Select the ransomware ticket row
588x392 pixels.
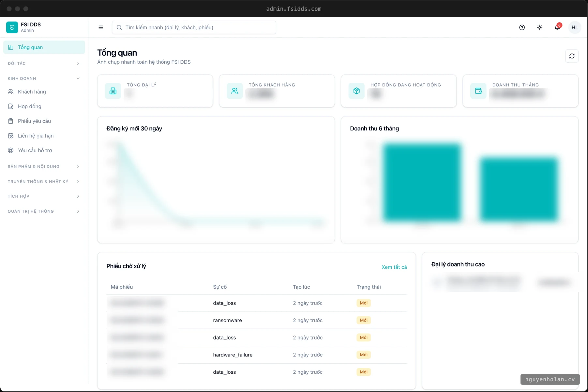click(x=257, y=320)
